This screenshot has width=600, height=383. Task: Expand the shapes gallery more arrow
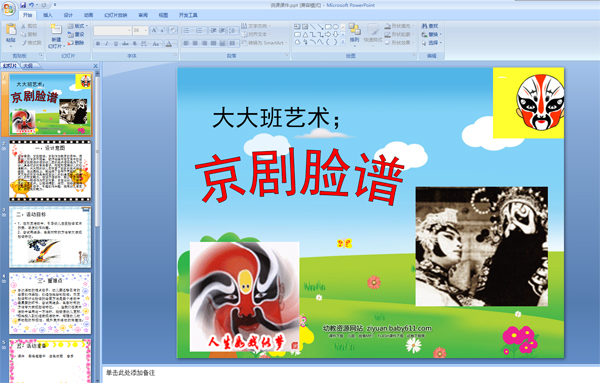pos(343,42)
